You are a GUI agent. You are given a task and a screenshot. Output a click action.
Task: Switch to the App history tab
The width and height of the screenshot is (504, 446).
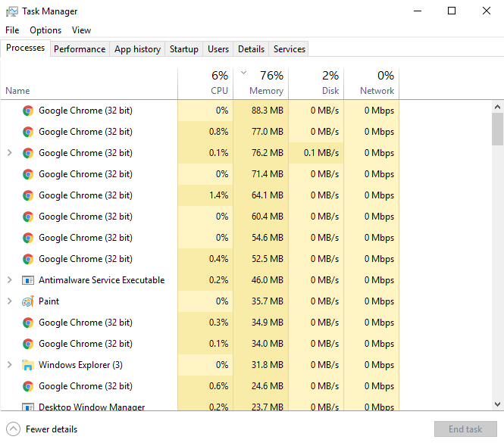point(137,49)
